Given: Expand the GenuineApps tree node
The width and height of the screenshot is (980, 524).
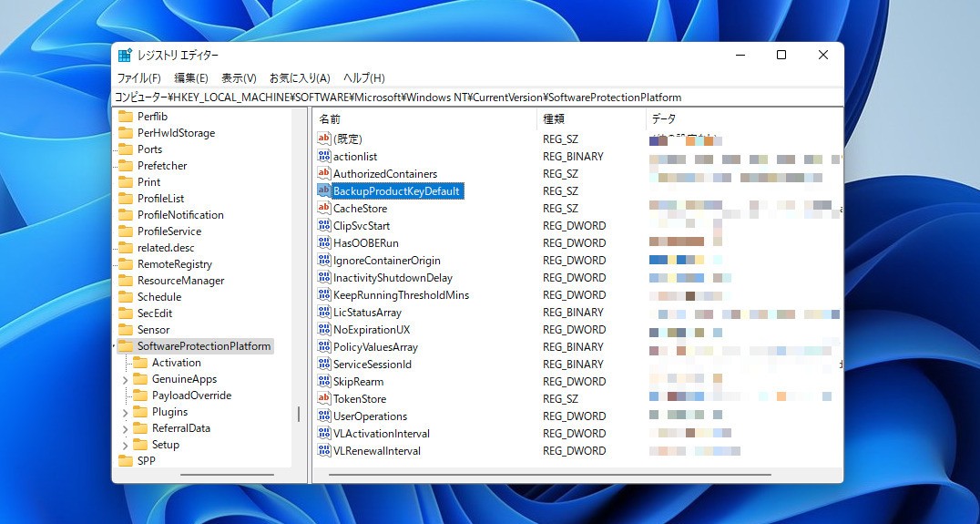Looking at the screenshot, I should [125, 379].
